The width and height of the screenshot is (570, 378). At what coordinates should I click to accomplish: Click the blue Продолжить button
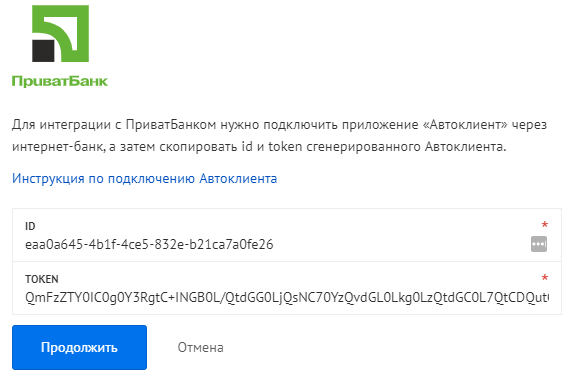pos(79,347)
